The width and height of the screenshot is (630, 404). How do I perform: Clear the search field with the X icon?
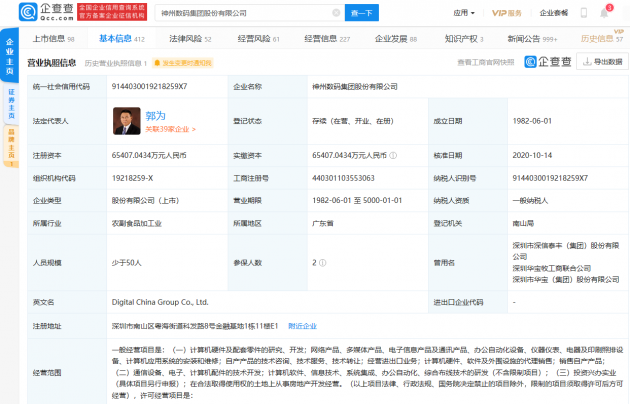(336, 13)
